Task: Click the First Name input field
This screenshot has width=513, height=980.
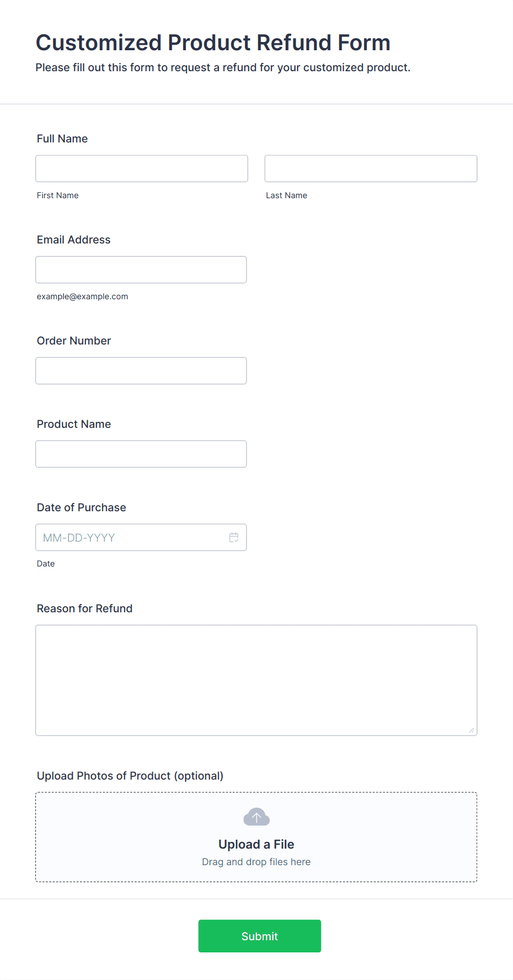Action: [x=142, y=168]
